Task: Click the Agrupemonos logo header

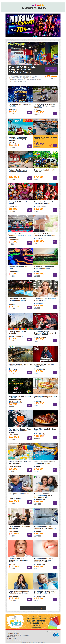Action: pos(33,7)
